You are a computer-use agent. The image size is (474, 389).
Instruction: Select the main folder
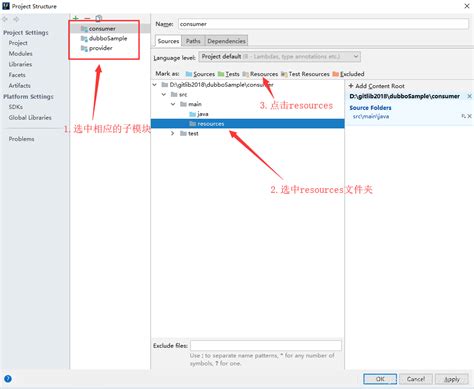pos(191,104)
